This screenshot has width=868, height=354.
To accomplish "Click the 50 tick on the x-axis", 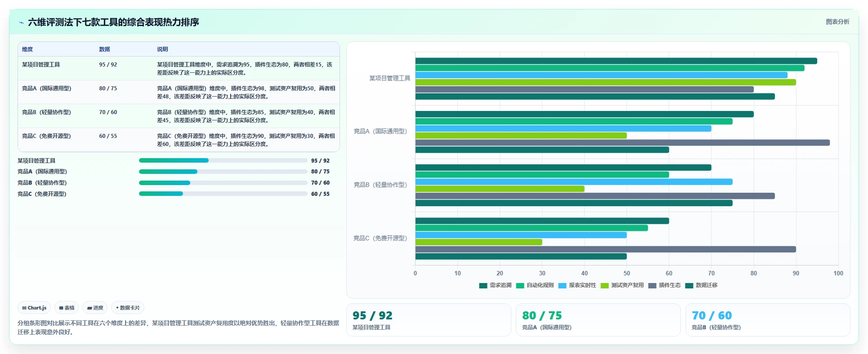I will (x=627, y=273).
